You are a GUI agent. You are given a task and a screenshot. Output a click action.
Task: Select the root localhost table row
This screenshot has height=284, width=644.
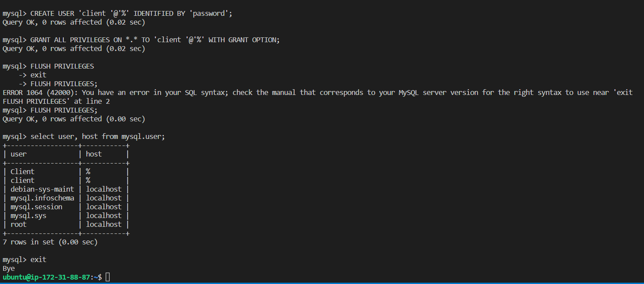[18, 224]
